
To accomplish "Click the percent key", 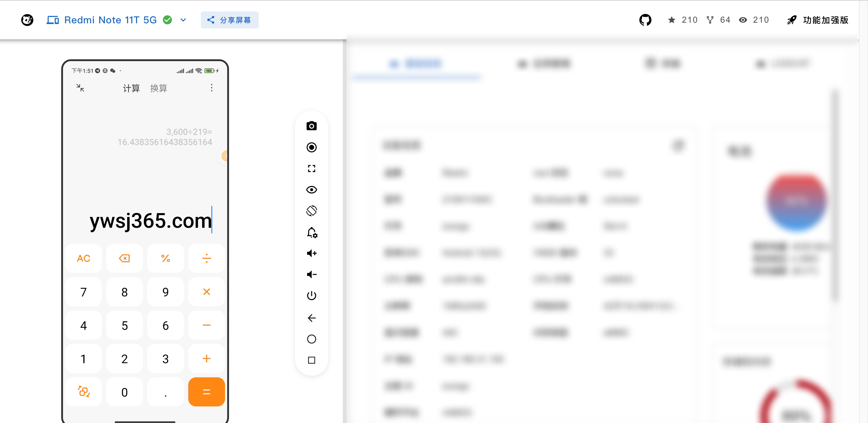I will click(165, 258).
